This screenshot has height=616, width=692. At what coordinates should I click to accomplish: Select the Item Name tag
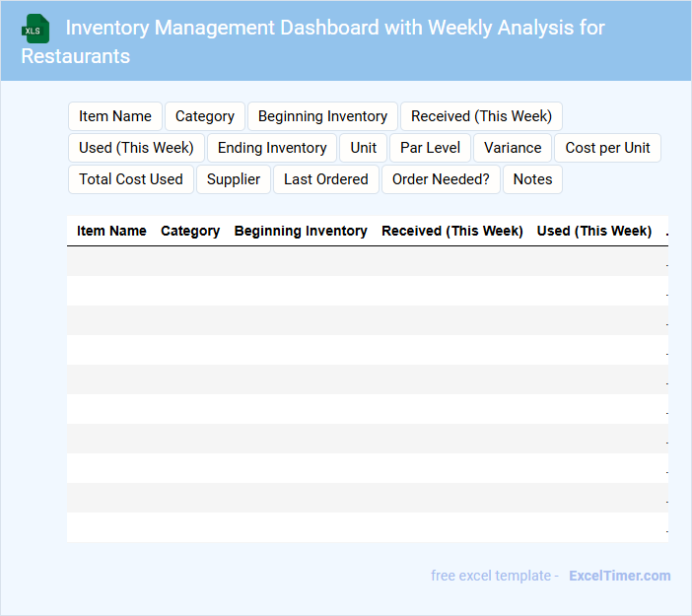pos(115,116)
